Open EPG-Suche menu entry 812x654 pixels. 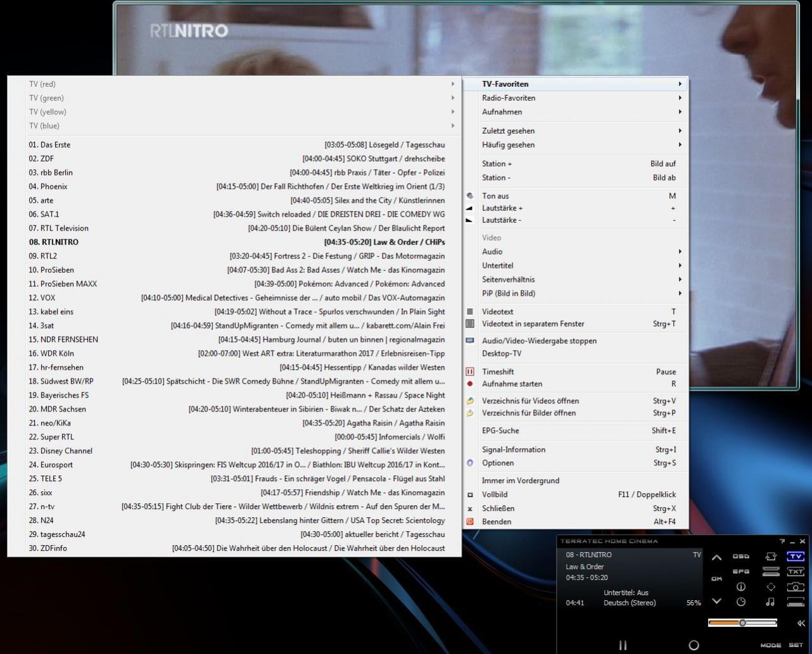click(x=575, y=431)
